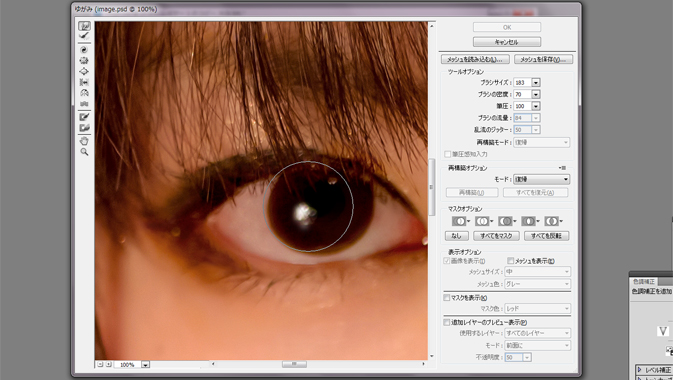Click ブラシサイズ value field 183
Image resolution: width=673 pixels, height=380 pixels.
(x=522, y=82)
